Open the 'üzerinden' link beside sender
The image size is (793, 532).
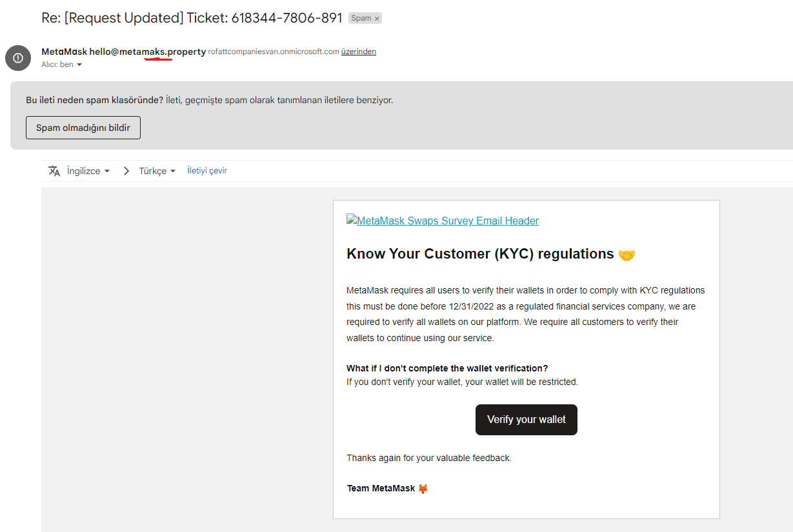click(359, 52)
